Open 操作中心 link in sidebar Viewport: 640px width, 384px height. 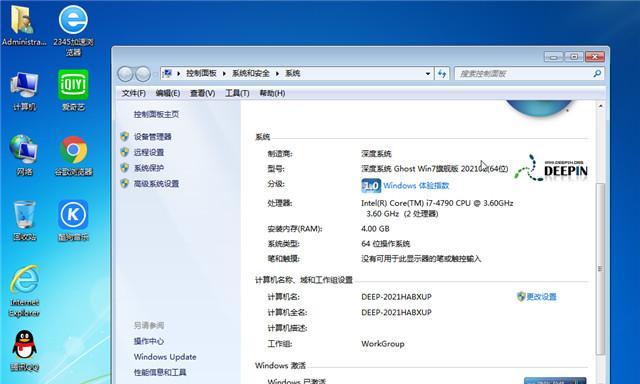tap(149, 341)
